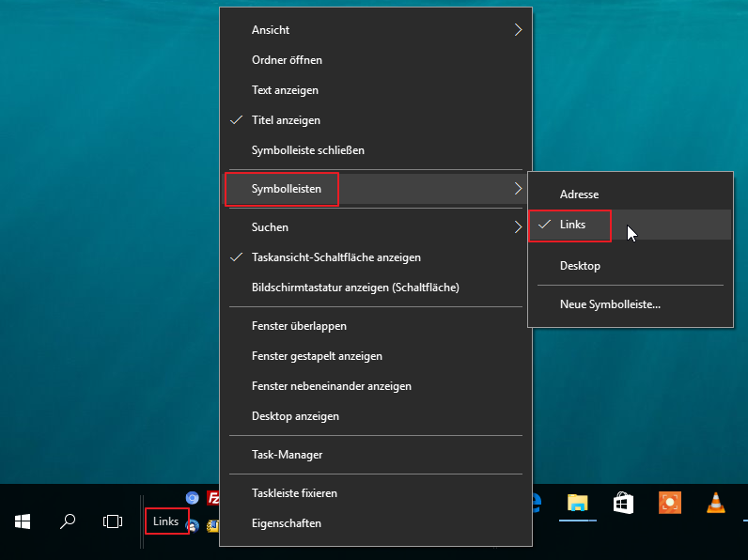The image size is (748, 560).
Task: Open the Task View button
Action: tap(113, 521)
